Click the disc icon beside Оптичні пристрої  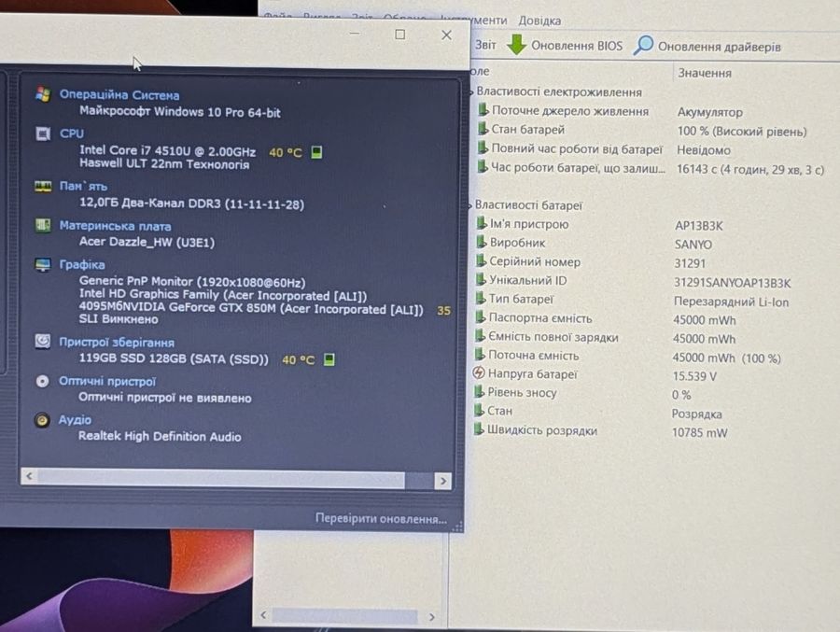tap(42, 381)
